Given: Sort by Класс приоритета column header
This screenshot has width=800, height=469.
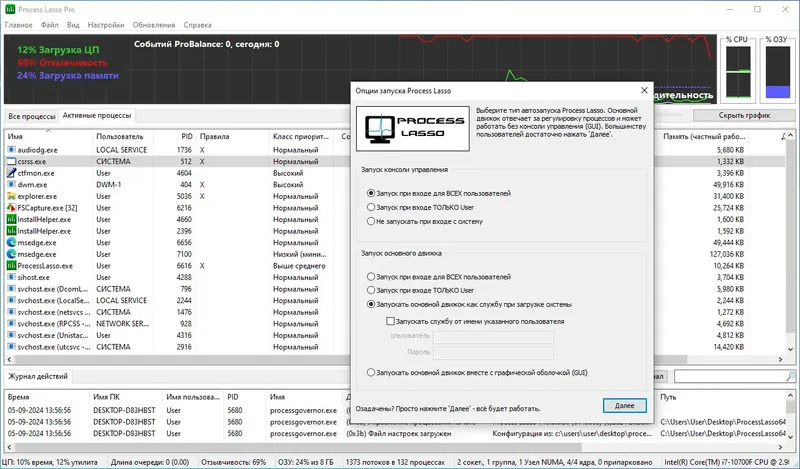Looking at the screenshot, I should click(301, 137).
